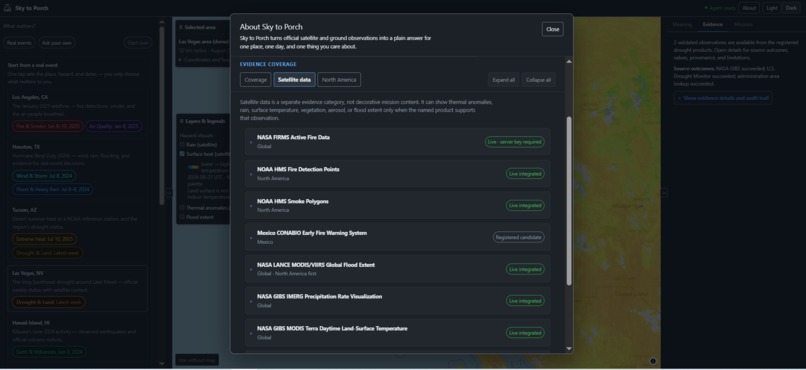
Task: Select the Real events option
Action: point(19,43)
